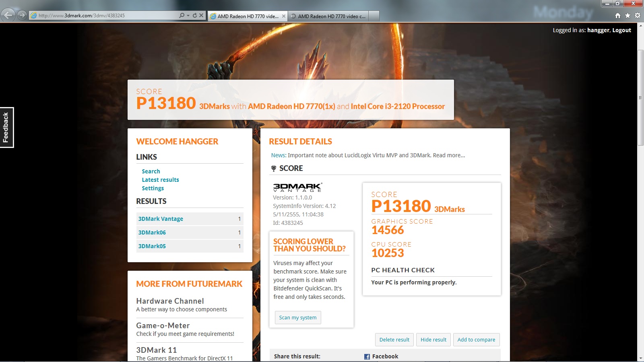Click the Delete result button

tap(394, 340)
